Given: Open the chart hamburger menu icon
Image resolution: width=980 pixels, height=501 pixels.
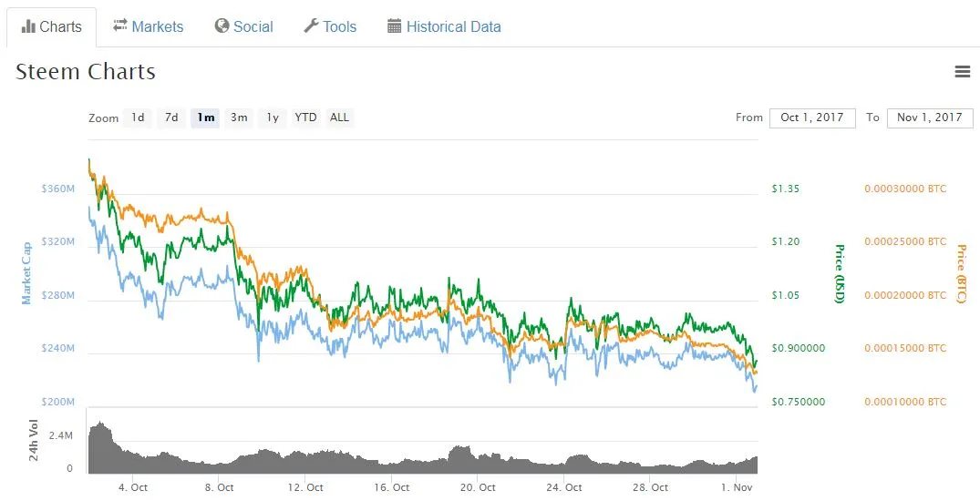Looking at the screenshot, I should 962,72.
